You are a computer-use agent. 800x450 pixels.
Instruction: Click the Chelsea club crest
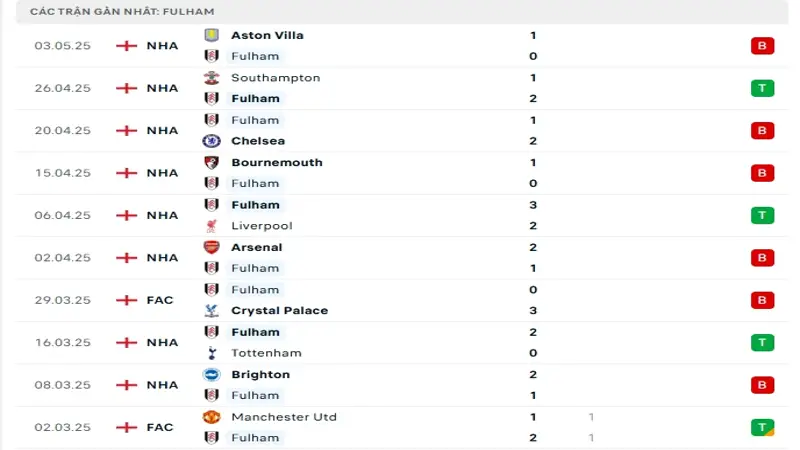click(x=211, y=141)
